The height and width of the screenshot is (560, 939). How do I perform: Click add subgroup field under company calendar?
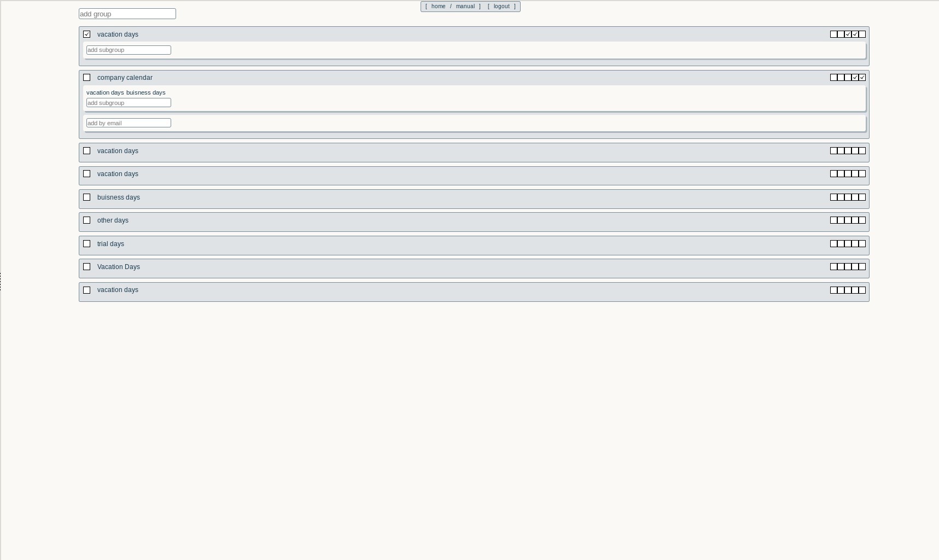(129, 103)
